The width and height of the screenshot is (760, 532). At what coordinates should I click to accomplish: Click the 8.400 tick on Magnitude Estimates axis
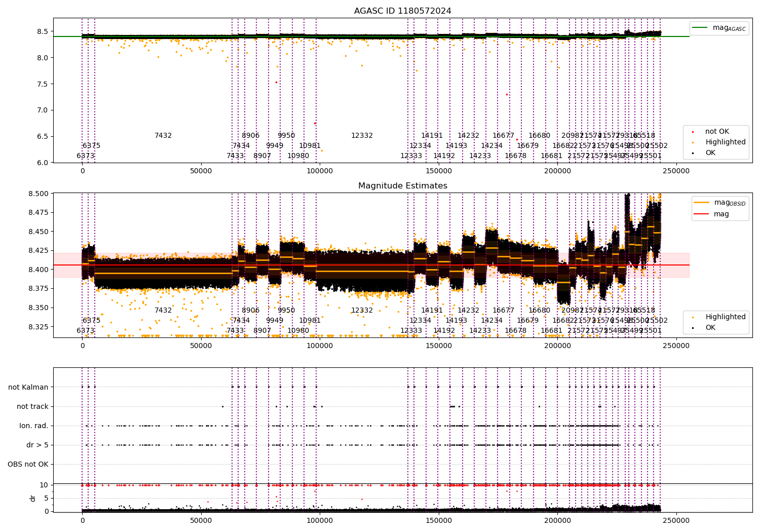click(39, 270)
